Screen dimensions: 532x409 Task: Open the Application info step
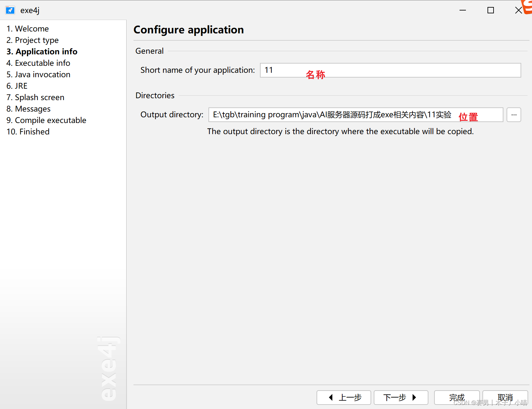(42, 51)
